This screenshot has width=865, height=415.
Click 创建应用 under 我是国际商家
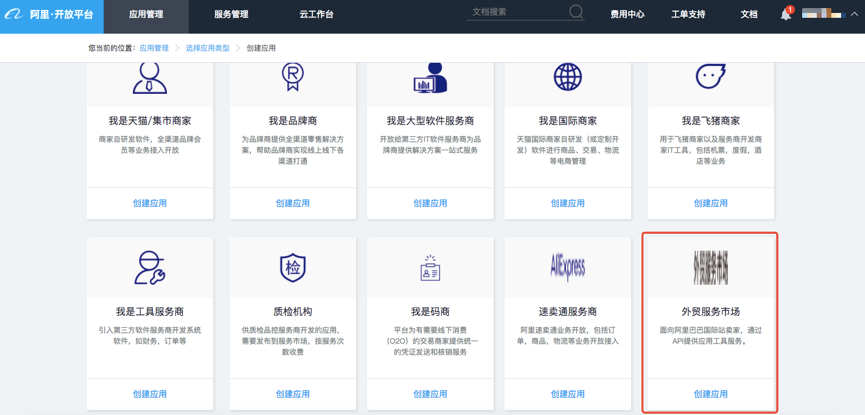click(x=568, y=203)
